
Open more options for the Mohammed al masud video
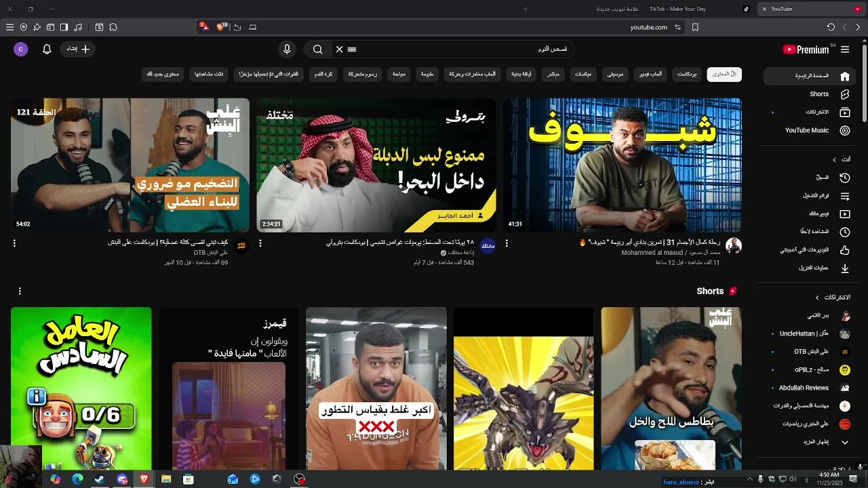pos(507,243)
